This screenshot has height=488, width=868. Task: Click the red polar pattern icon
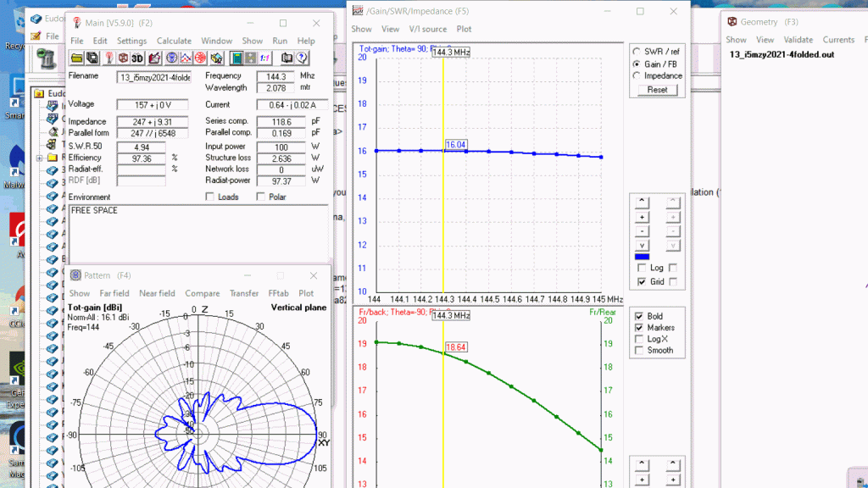[x=201, y=58]
